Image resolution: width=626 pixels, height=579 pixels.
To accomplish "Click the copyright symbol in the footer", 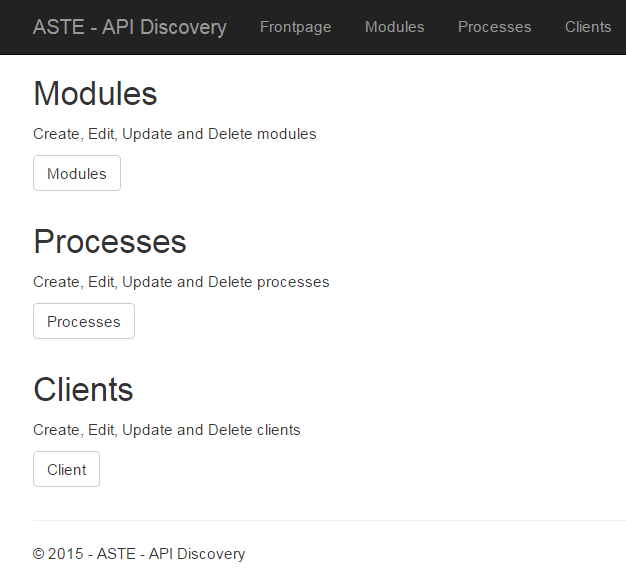I will 39,554.
